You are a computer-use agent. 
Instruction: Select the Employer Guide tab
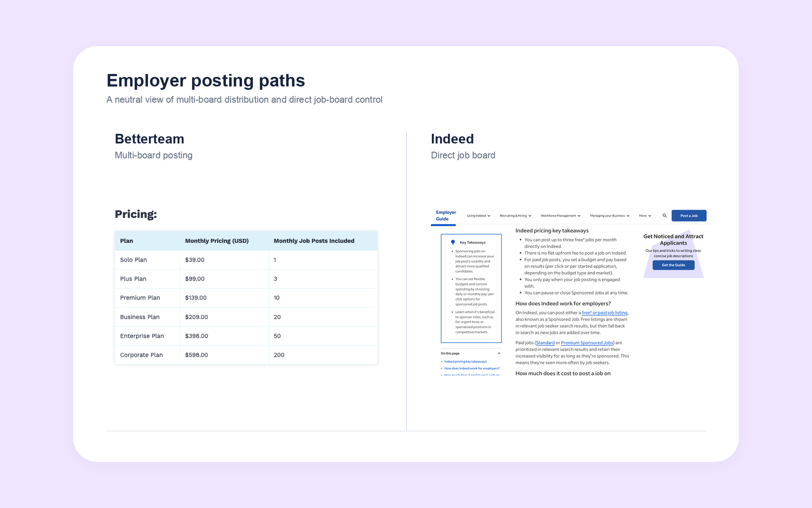tap(446, 215)
